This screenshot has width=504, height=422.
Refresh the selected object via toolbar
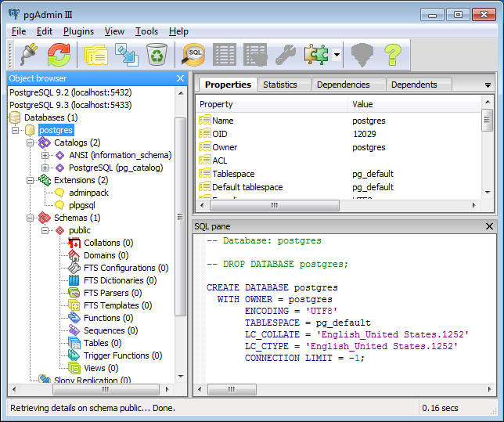59,54
